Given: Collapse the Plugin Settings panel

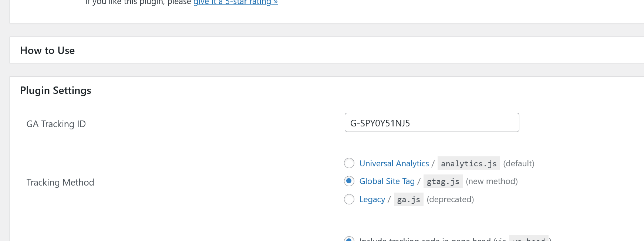Looking at the screenshot, I should pos(56,90).
